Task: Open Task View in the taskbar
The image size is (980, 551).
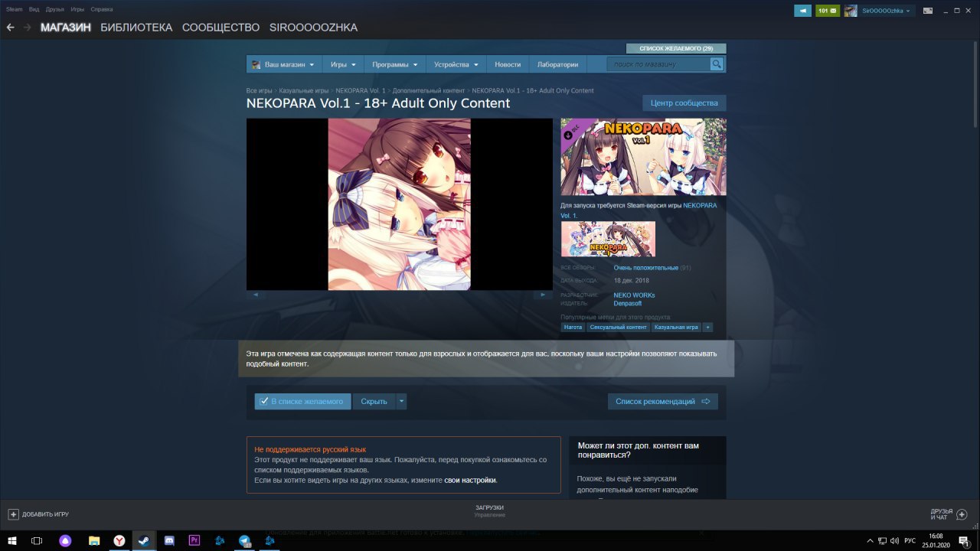Action: click(x=37, y=540)
